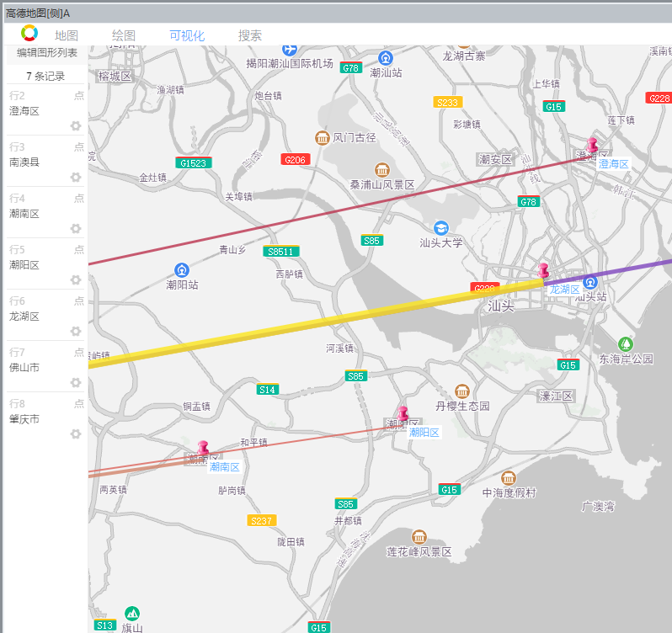Viewport: 672px width, 633px height.
Task: Click the pink pushpin at 龙湖区
Action: 543,271
